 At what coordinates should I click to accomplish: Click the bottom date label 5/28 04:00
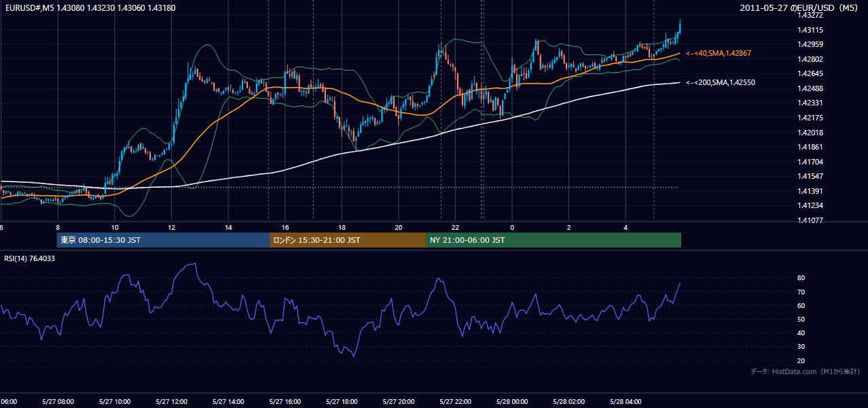click(x=624, y=402)
